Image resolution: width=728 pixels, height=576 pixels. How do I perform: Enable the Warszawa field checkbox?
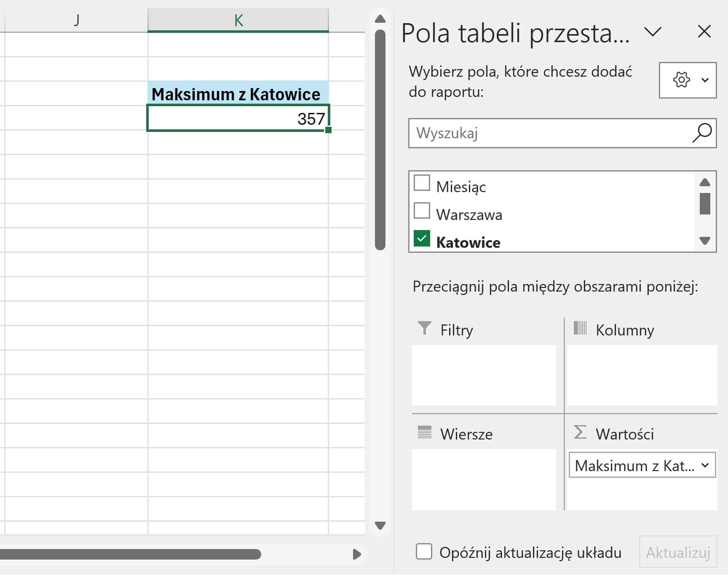(422, 211)
